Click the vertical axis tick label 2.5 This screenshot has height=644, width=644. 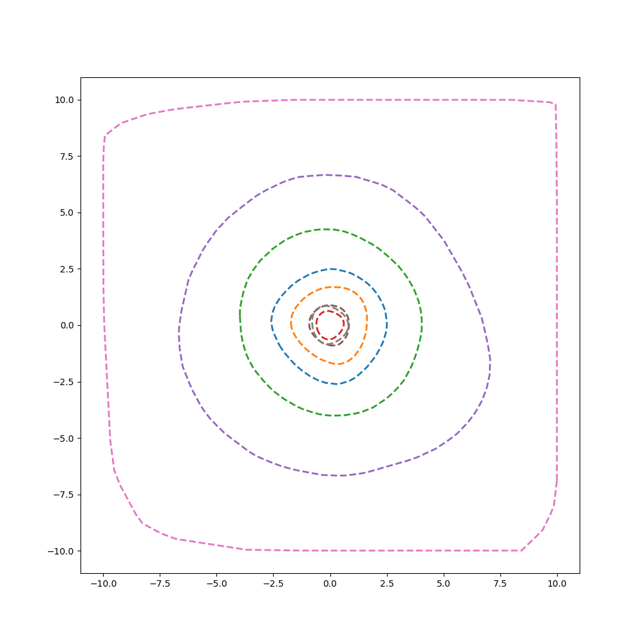67,269
